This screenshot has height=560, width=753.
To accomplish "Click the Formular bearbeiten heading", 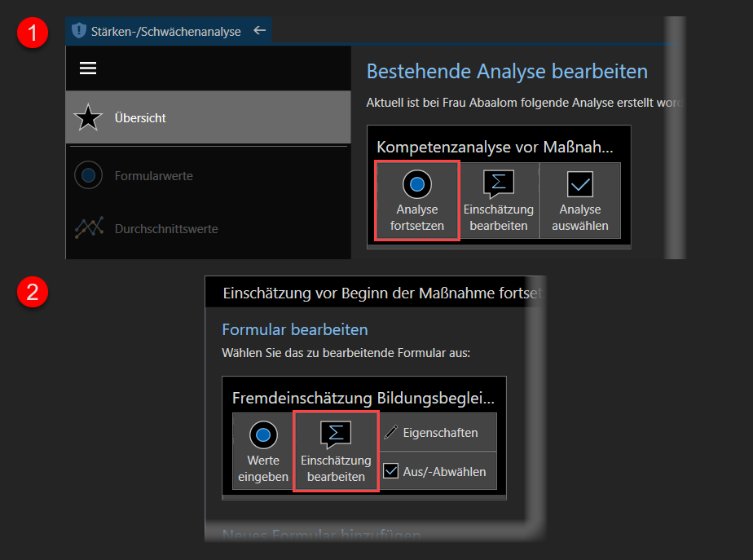I will click(x=295, y=329).
